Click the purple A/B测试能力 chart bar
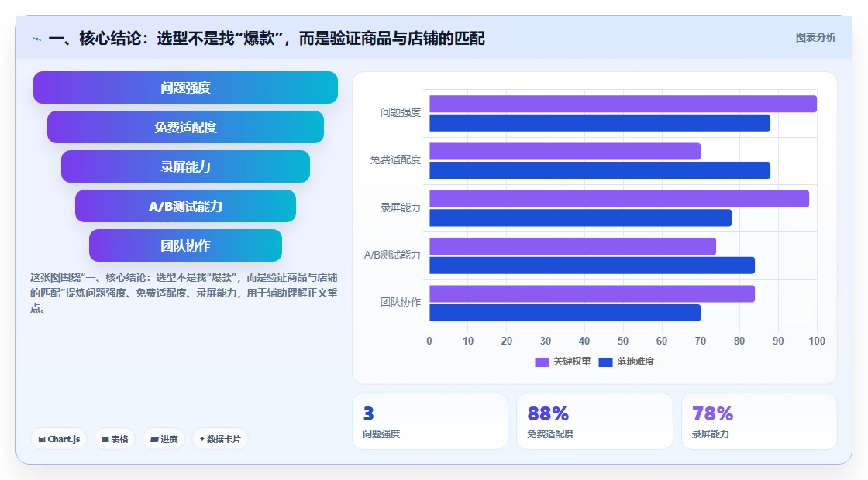This screenshot has width=868, height=480. (573, 246)
